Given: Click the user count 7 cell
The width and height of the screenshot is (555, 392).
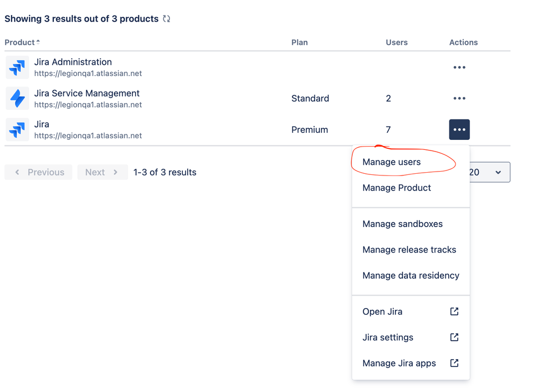Looking at the screenshot, I should pos(388,130).
